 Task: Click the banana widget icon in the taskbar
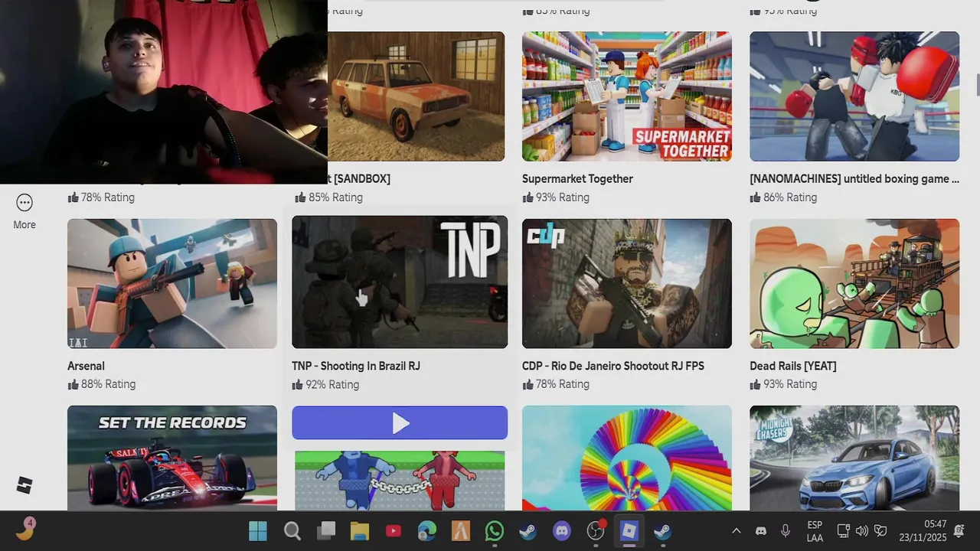click(25, 529)
